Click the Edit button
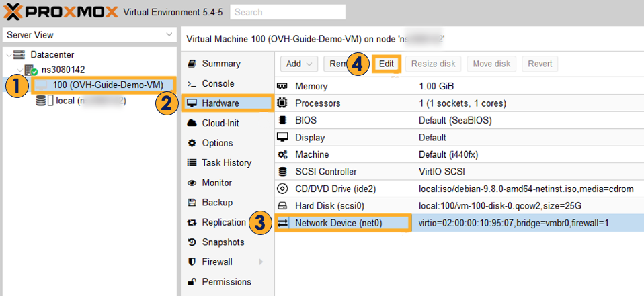Screen dimensions: 644x296 pos(387,64)
